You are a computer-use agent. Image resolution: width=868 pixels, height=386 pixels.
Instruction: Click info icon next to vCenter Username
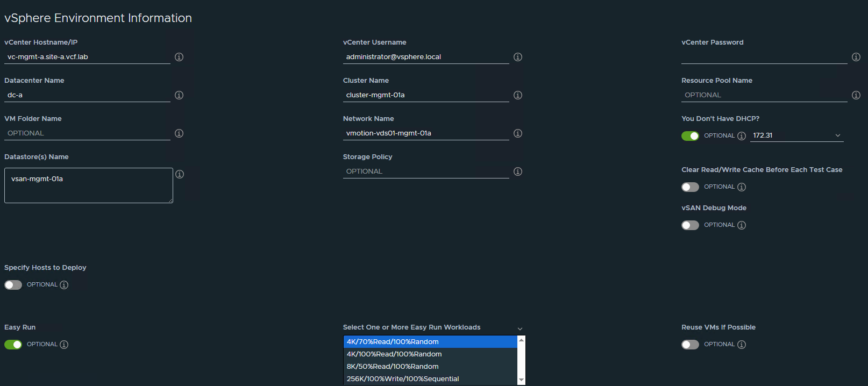tap(518, 57)
